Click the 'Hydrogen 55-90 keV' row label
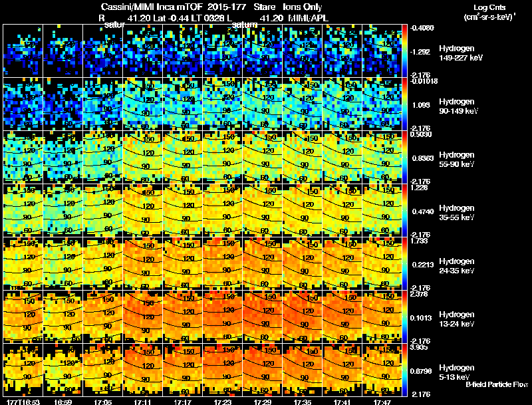This screenshot has height=405, width=532. point(457,160)
